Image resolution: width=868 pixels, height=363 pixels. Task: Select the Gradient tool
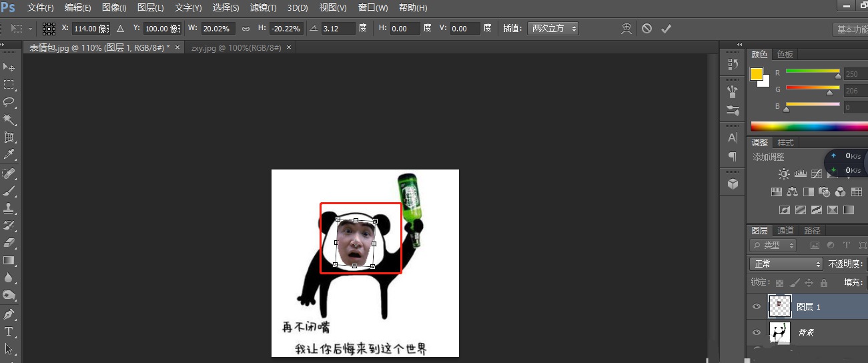pos(9,260)
